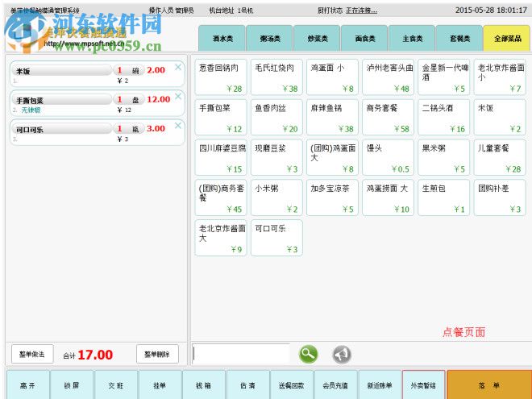The width and height of the screenshot is (532, 399).
Task: Click the 外卖暂结 button
Action: coord(423,385)
